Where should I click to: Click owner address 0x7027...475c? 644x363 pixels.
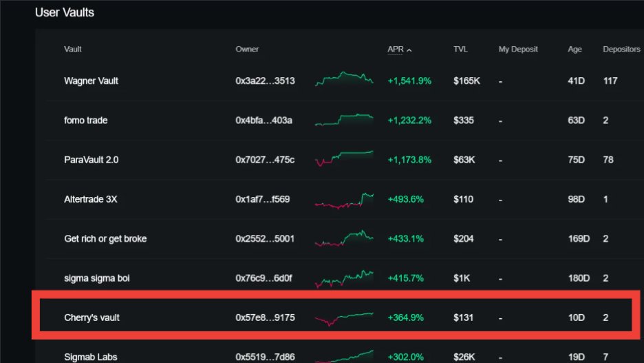(265, 160)
